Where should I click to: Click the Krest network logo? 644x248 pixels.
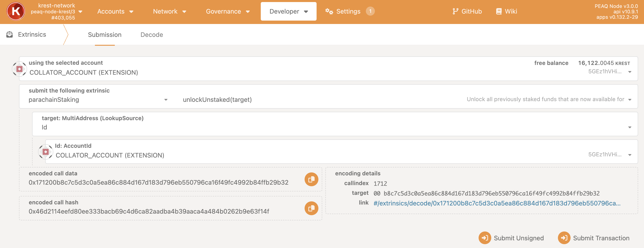pyautogui.click(x=16, y=11)
